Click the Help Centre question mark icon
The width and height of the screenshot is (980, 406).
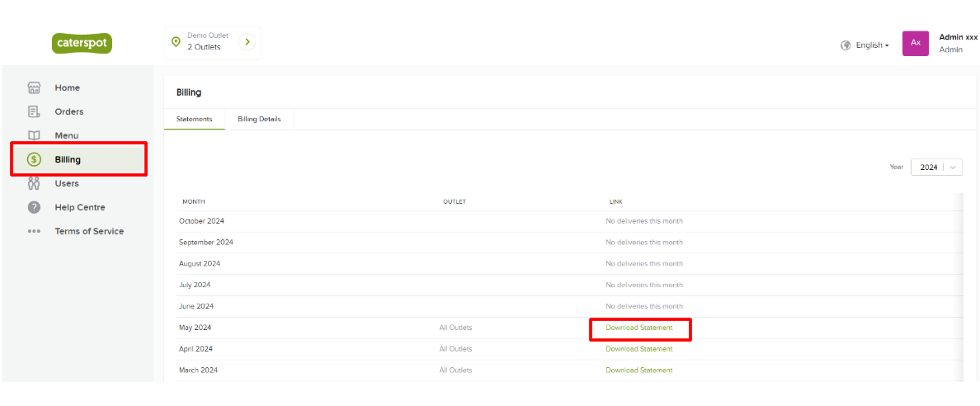tap(34, 207)
